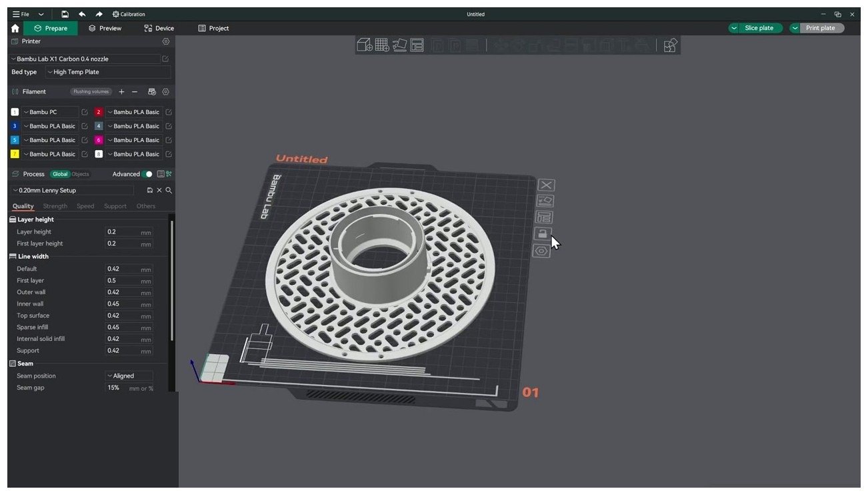Open the Support settings tab
The height and width of the screenshot is (495, 868).
coord(115,206)
